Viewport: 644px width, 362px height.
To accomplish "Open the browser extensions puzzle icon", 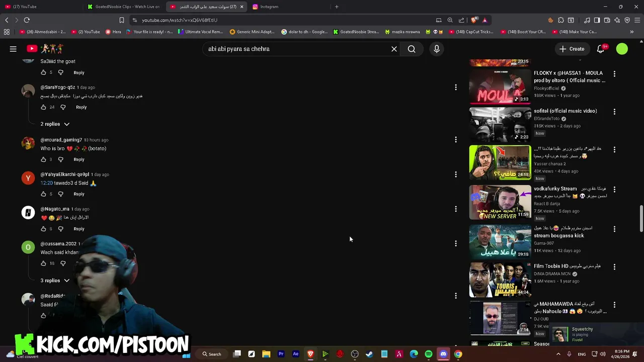I will coord(560,20).
